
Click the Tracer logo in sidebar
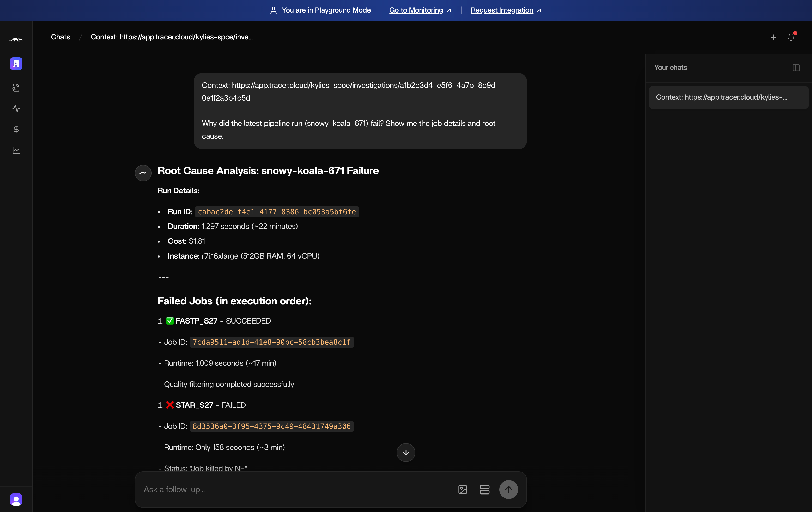coord(16,40)
